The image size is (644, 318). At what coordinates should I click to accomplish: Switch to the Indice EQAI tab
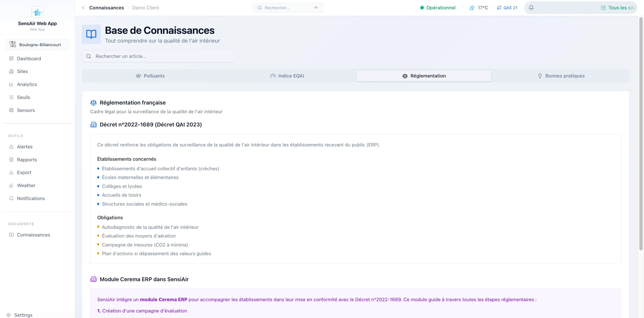(287, 76)
